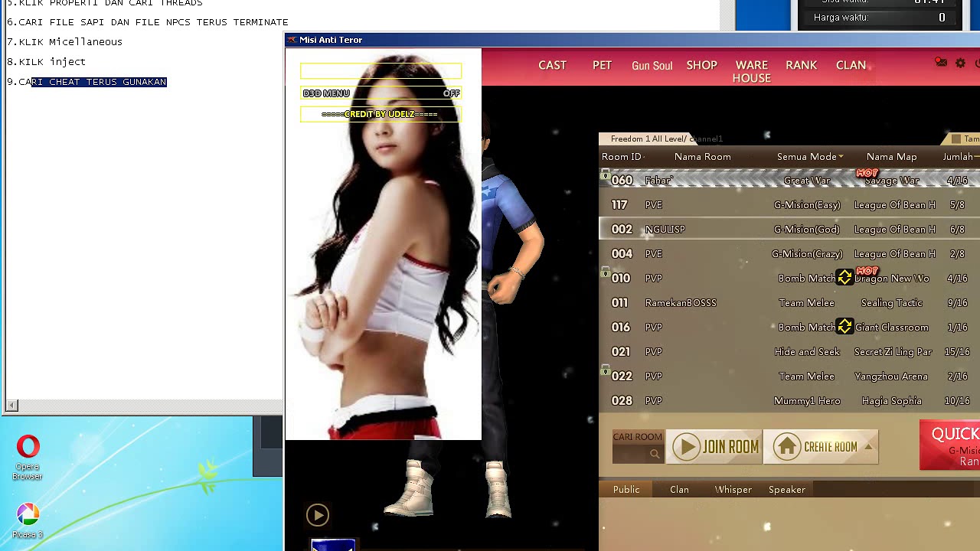Image resolution: width=980 pixels, height=551 pixels.
Task: Click the Nama Room column header
Action: click(702, 157)
